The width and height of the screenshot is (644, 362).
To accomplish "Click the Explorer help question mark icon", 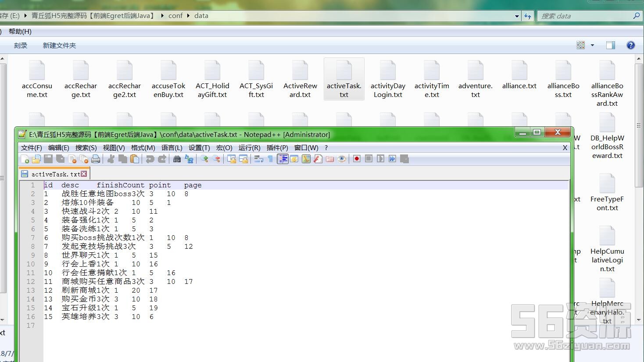I will click(630, 45).
